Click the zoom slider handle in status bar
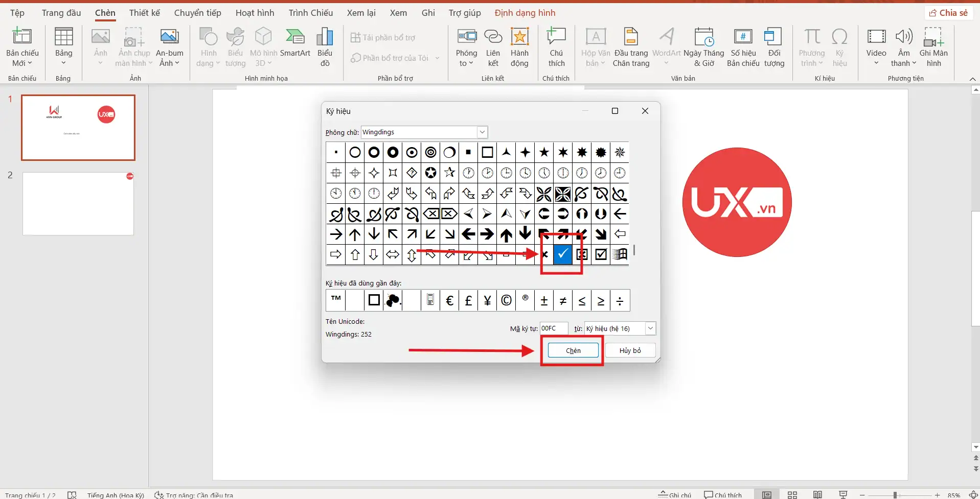 (895, 495)
